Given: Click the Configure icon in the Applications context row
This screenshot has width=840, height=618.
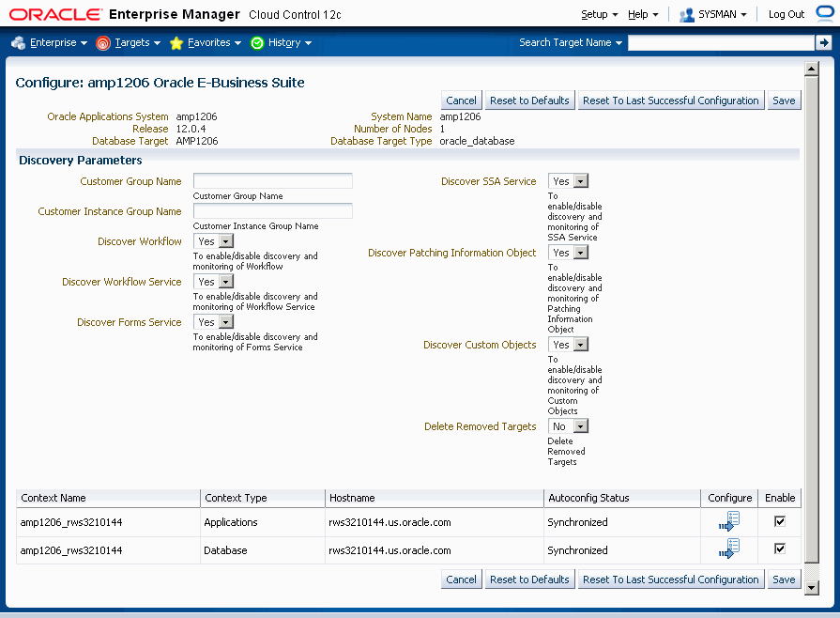Looking at the screenshot, I should 729,521.
